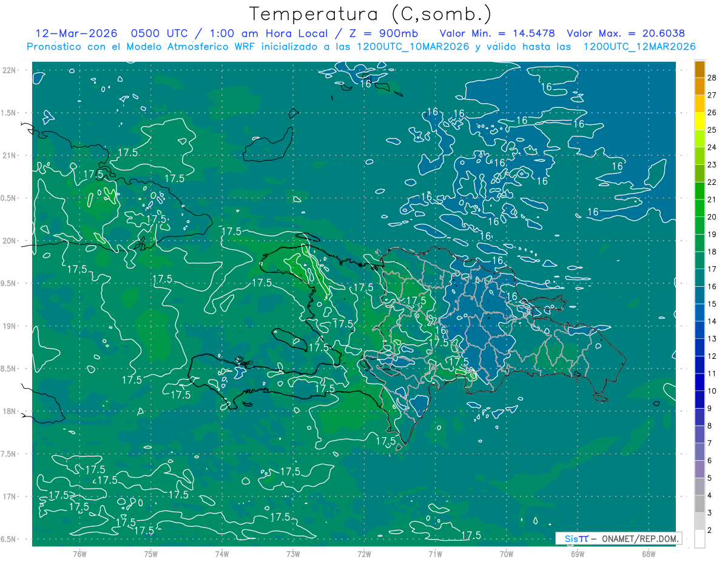Click legend value 14 on color scale
This screenshot has height=562, width=728.
point(712,321)
